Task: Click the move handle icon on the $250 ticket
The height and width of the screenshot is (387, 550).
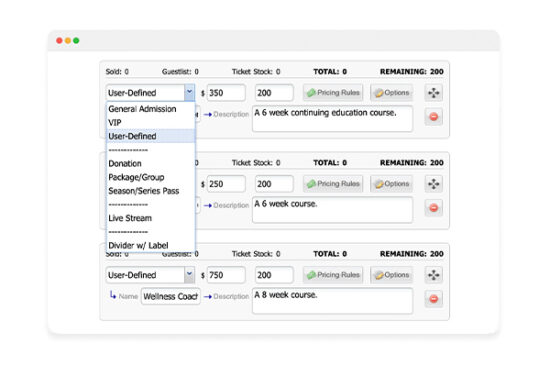Action: click(434, 184)
